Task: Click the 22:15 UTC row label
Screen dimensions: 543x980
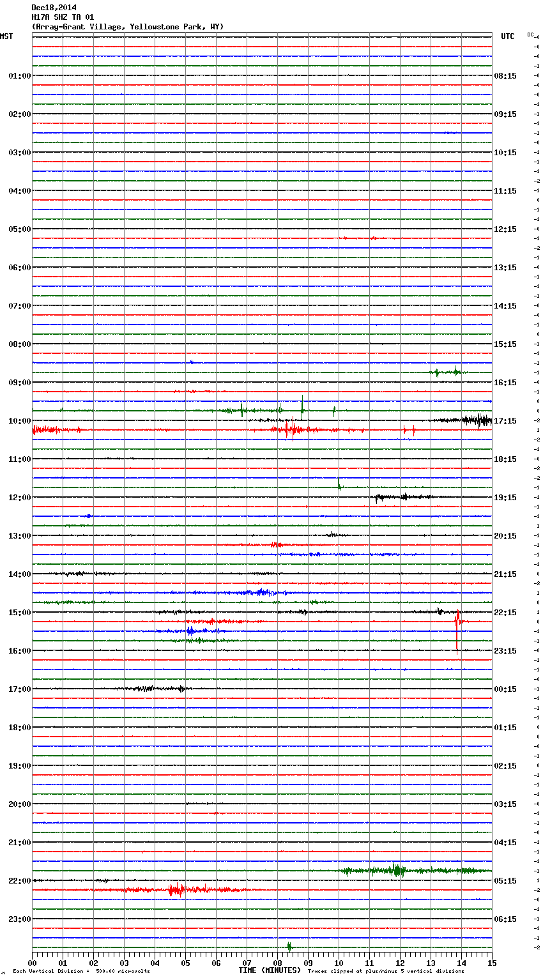Action: coord(505,613)
